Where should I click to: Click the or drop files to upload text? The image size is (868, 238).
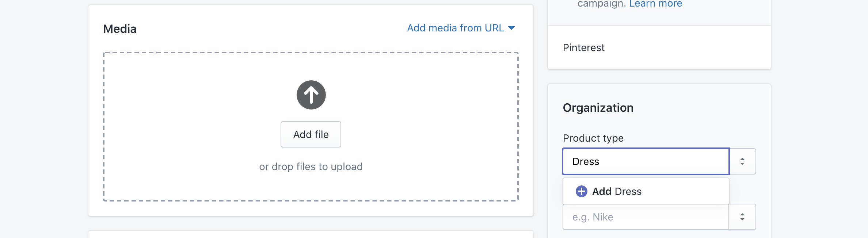311,167
